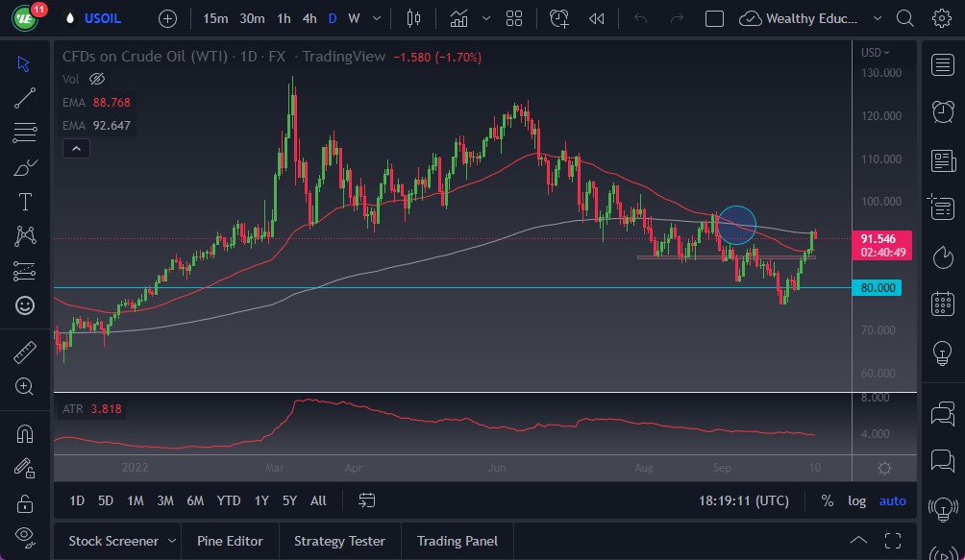The image size is (965, 560).
Task: Open the Pine Editor tab
Action: [230, 541]
